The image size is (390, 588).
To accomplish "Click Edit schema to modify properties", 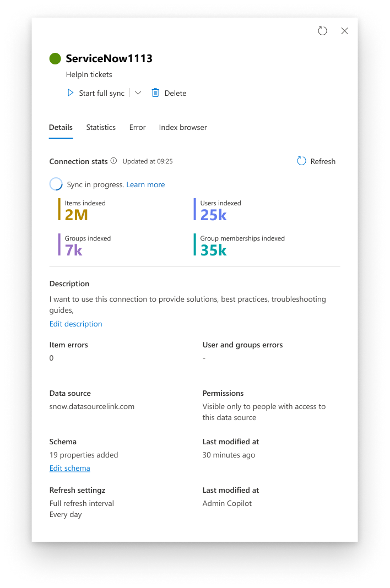I will pos(69,468).
